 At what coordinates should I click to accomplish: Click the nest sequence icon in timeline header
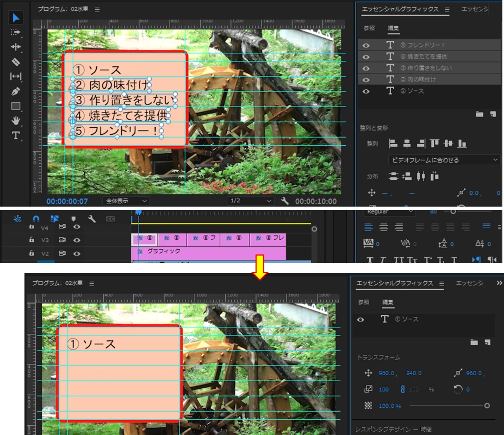coord(17,219)
